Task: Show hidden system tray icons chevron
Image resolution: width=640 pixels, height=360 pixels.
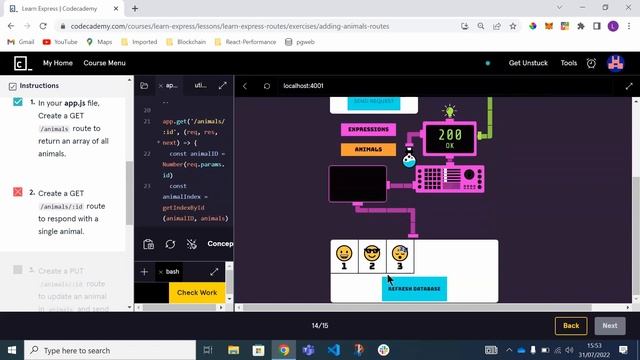Action: tap(509, 350)
